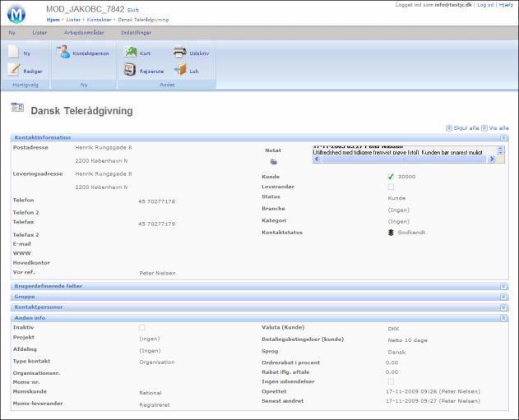Collapse the Kontaktinformation section

pos(503,137)
